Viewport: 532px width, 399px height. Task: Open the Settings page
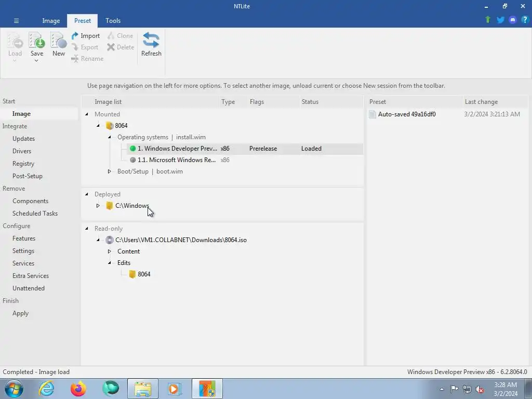coord(23,251)
